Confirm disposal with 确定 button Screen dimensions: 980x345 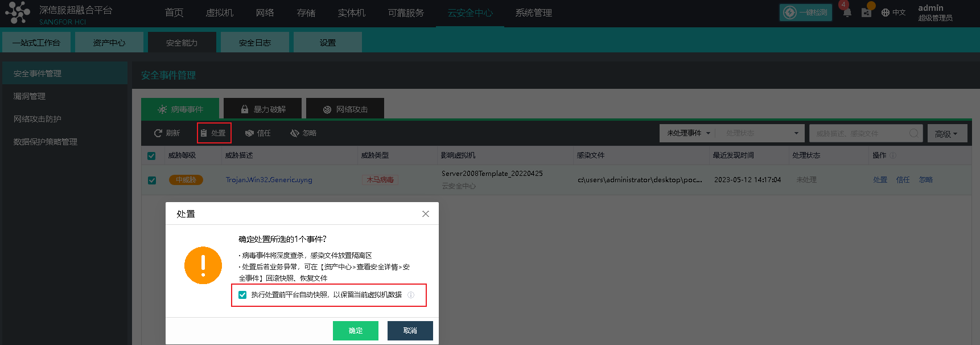356,331
